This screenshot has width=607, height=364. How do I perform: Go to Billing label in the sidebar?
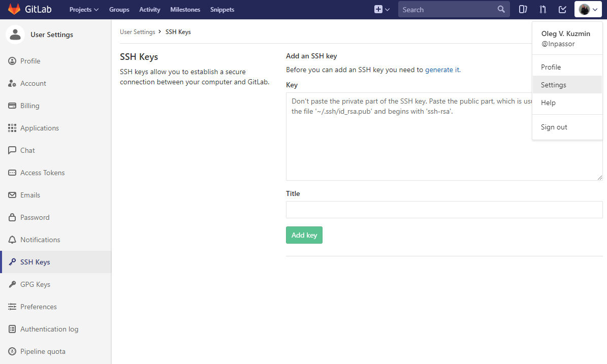click(x=30, y=106)
